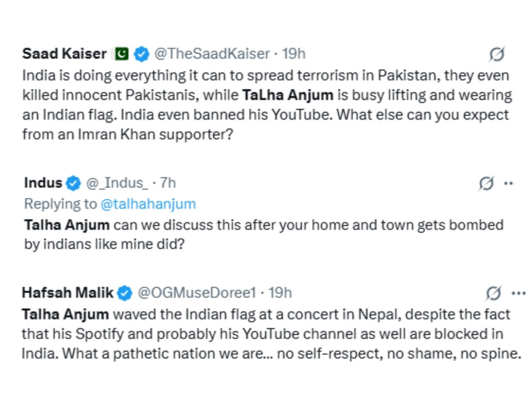
Task: Open Grok actions on Indus's reply
Action: [x=487, y=183]
